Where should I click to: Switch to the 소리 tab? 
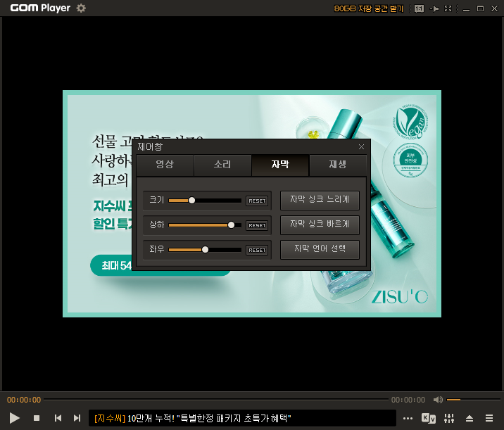(222, 165)
